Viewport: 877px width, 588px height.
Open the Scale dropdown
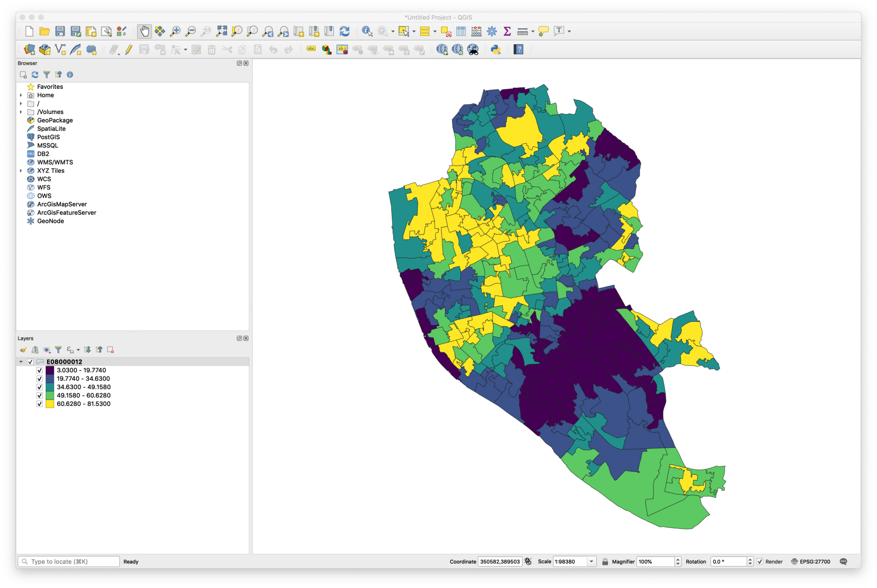[x=591, y=561]
